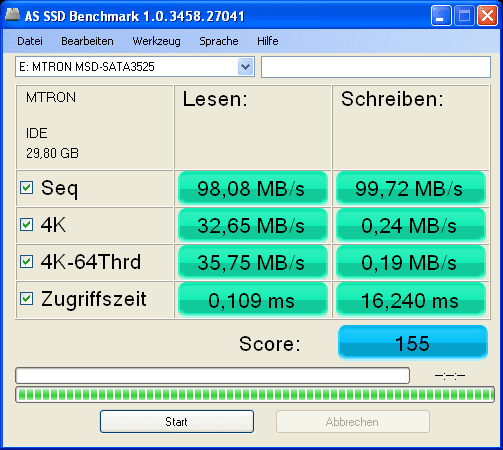This screenshot has width=503, height=450.
Task: Click the MTRON drive name label
Action: coord(51,97)
